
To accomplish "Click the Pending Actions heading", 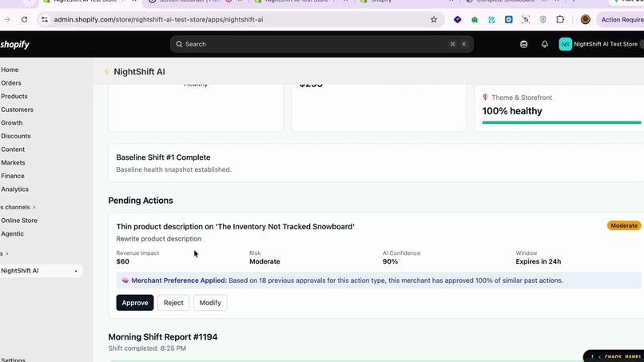I will (x=141, y=201).
